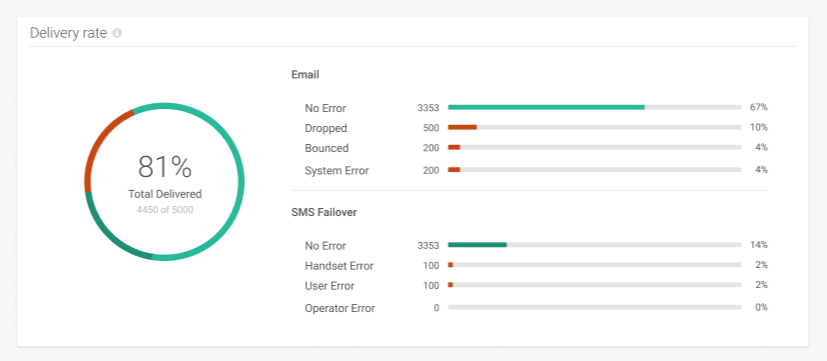Select the Total Delivered label
827x361 pixels.
165,194
